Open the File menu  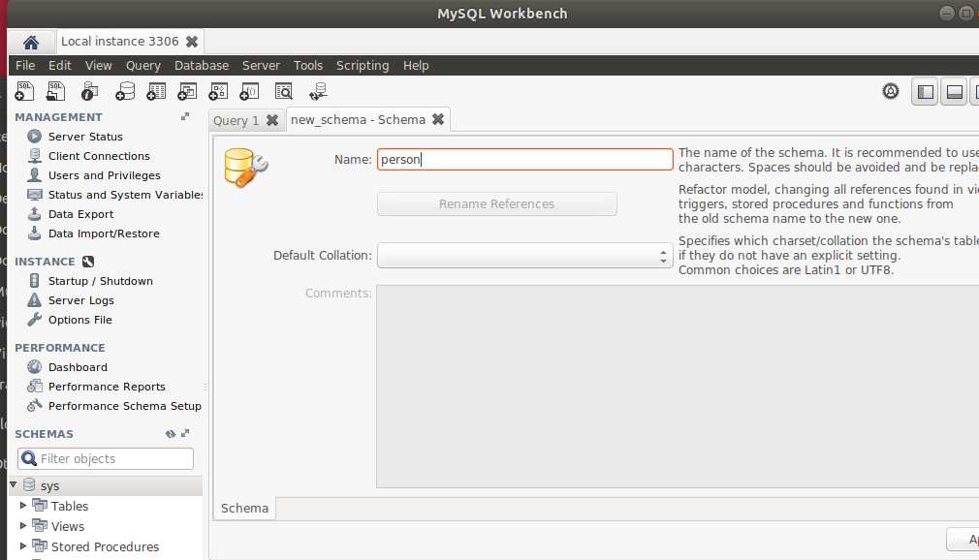[x=25, y=65]
